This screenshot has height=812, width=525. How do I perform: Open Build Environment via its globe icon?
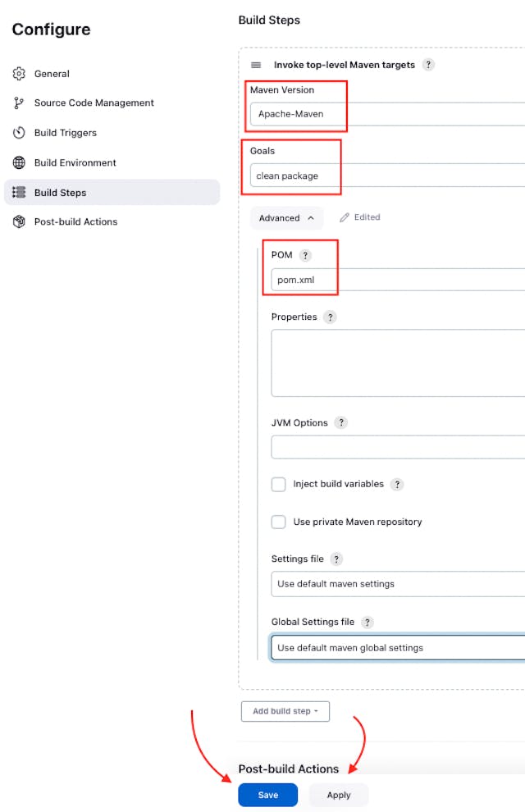pos(18,162)
